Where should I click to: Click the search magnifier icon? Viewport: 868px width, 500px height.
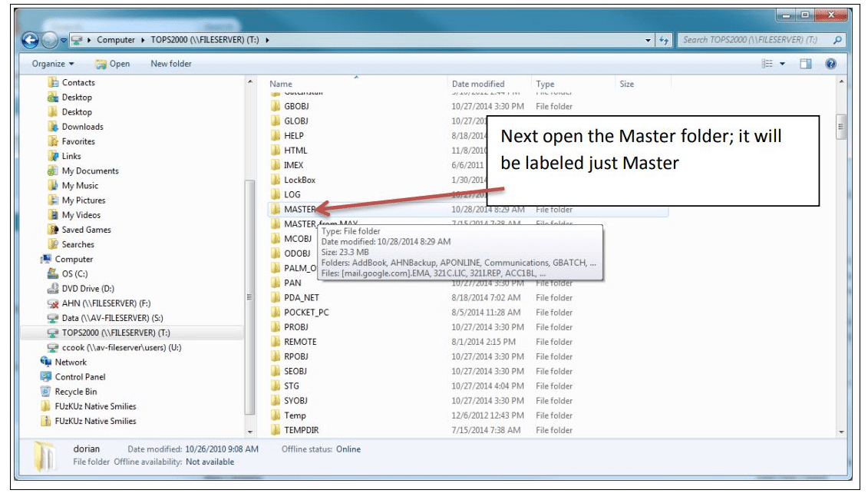click(837, 40)
